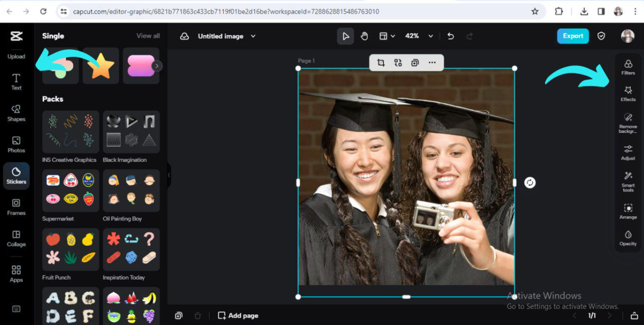Viewport: 644px width, 325px height.
Task: Click the Export button
Action: coord(573,36)
